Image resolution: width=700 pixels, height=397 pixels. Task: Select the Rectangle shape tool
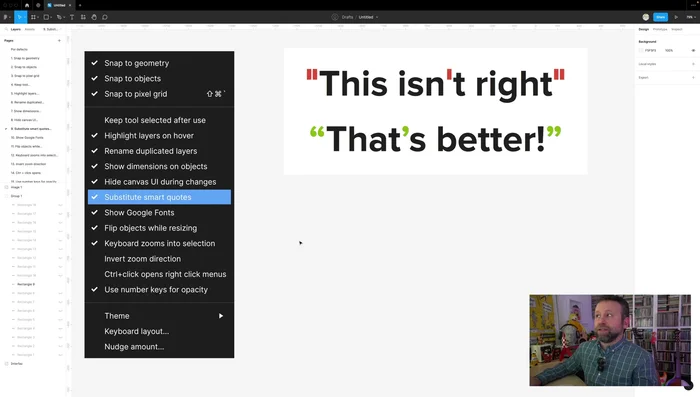coord(46,17)
